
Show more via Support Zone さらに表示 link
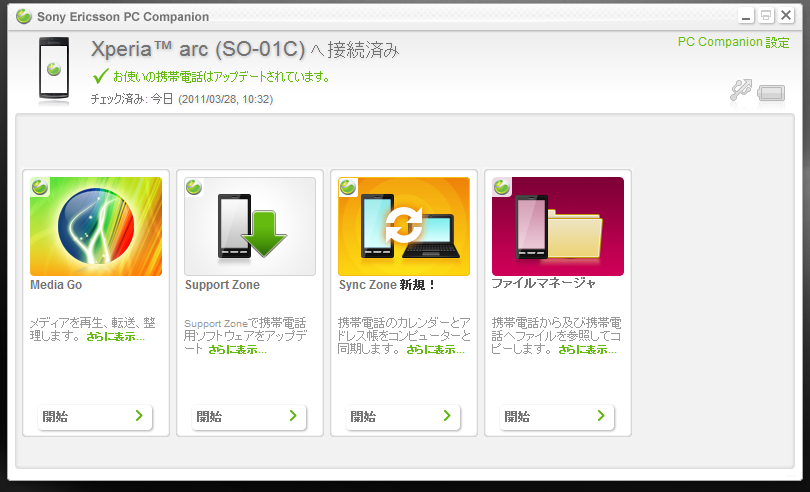237,350
